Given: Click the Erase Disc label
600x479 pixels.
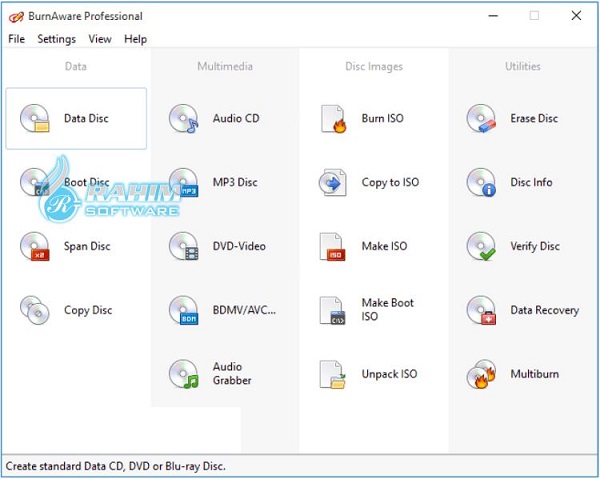Looking at the screenshot, I should pyautogui.click(x=534, y=119).
